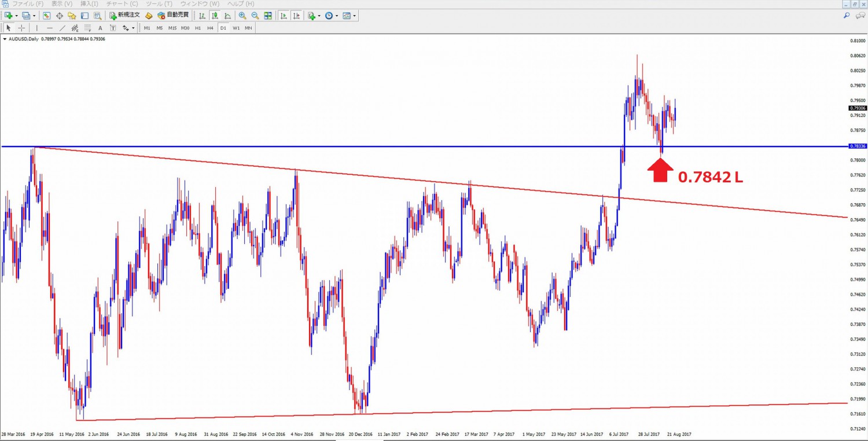Viewport: 868px width, 441px height.
Task: Select the MN timeframe button
Action: click(248, 28)
